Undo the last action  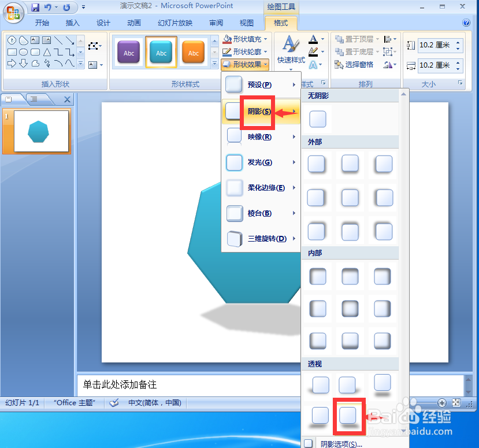47,8
